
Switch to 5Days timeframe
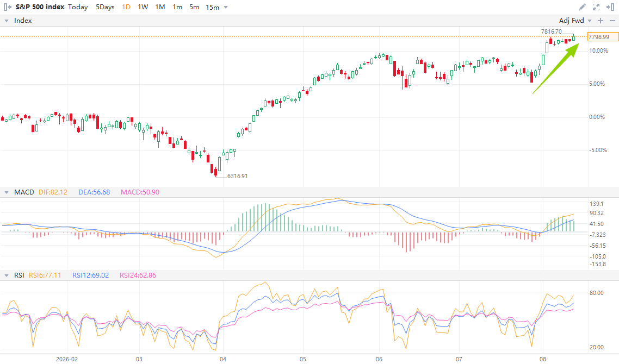(105, 7)
